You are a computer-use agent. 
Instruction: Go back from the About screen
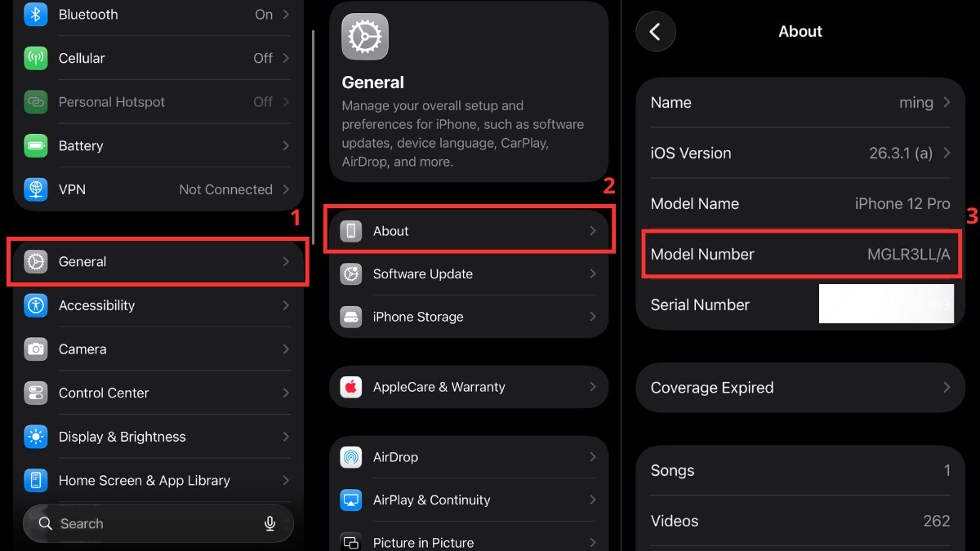(x=655, y=32)
